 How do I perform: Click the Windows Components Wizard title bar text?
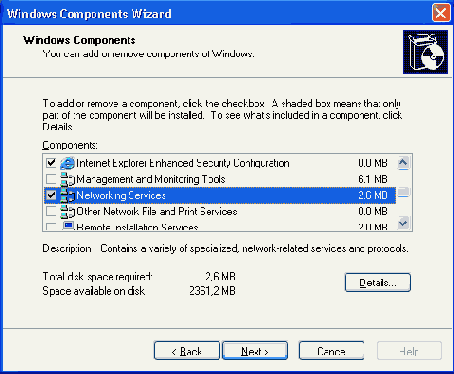click(x=89, y=14)
